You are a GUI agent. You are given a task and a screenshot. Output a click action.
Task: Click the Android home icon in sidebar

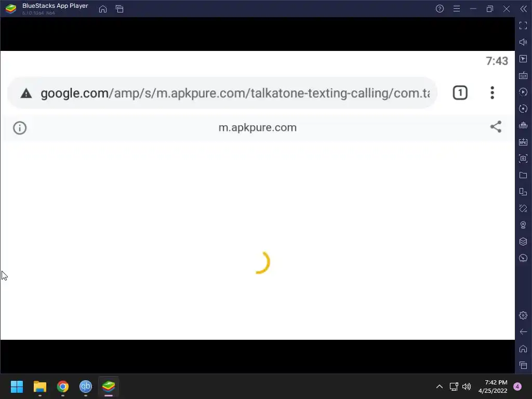pyautogui.click(x=523, y=349)
